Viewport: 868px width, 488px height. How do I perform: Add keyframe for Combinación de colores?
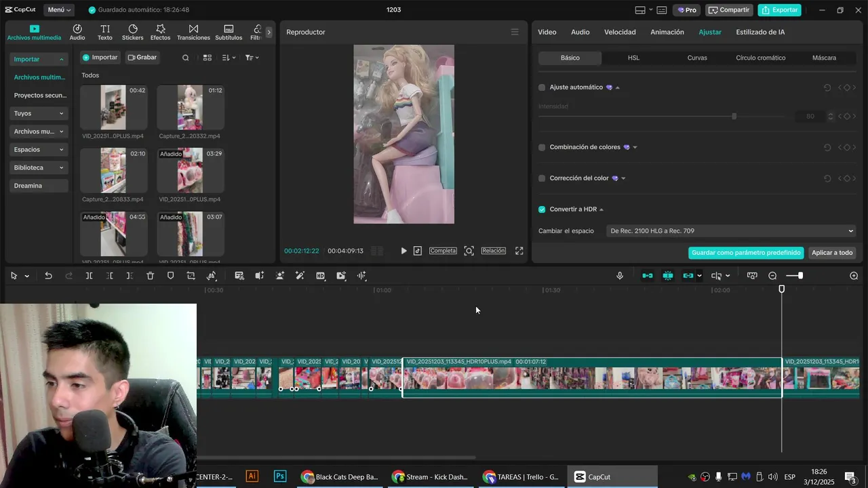[847, 147]
